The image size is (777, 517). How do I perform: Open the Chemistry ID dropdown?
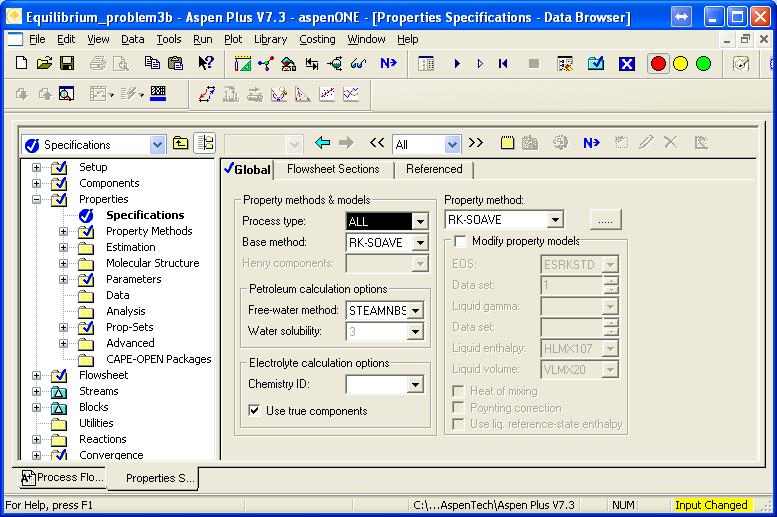click(x=416, y=384)
